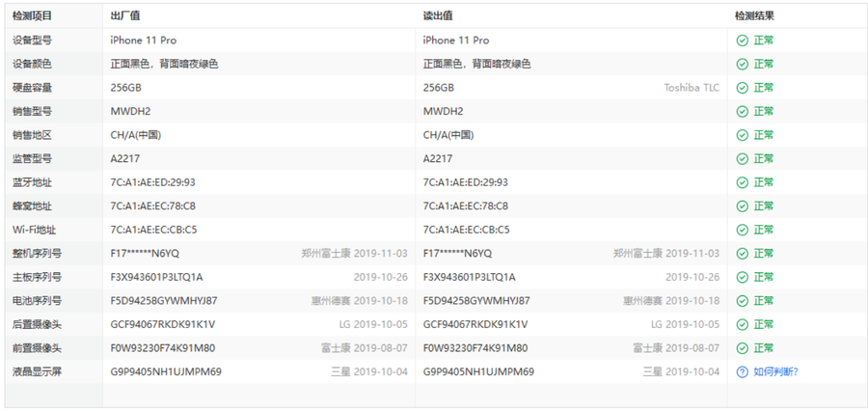Click Bluetooth address 7C:A1:AE:ED:29:93 in 出厂值
868x411 pixels.
coord(152,182)
